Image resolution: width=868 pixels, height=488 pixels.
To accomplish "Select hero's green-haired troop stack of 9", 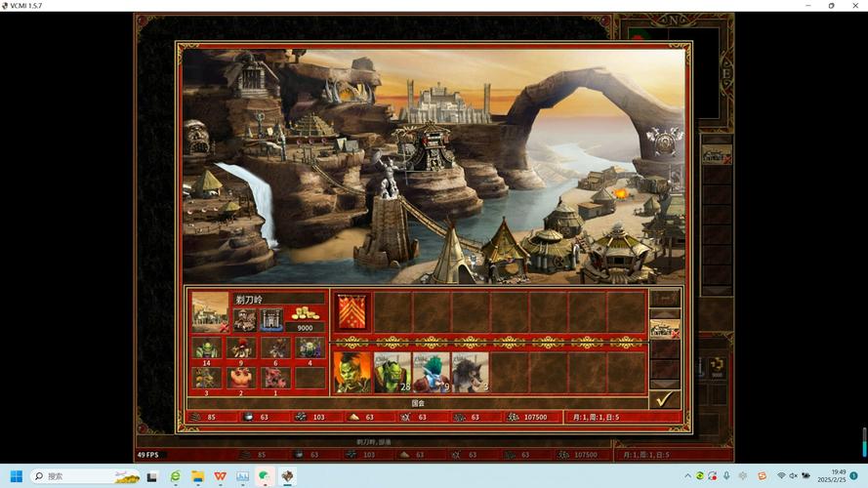I will (432, 373).
